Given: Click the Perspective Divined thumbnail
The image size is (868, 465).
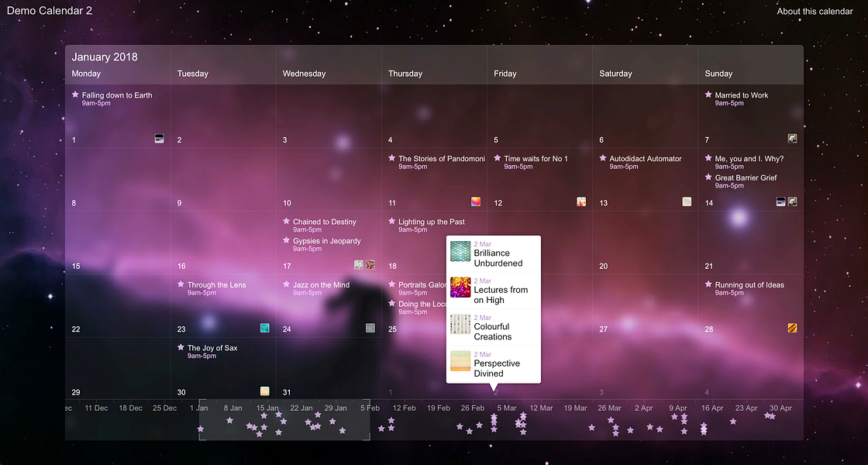Looking at the screenshot, I should [x=460, y=361].
